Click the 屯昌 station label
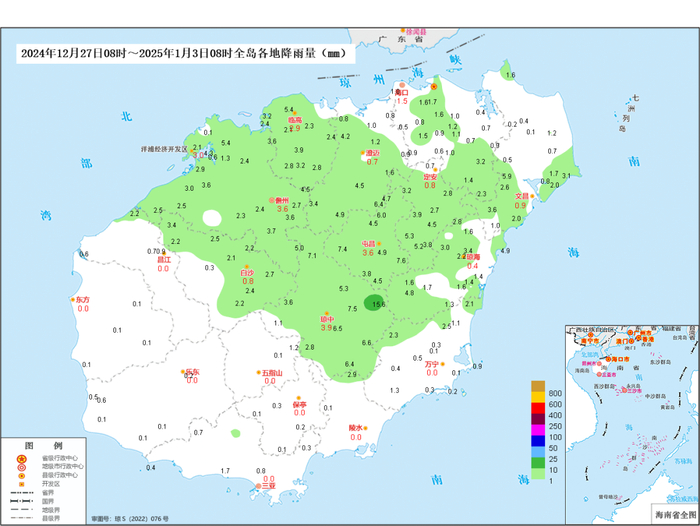This screenshot has width=700, height=526. pos(368,244)
